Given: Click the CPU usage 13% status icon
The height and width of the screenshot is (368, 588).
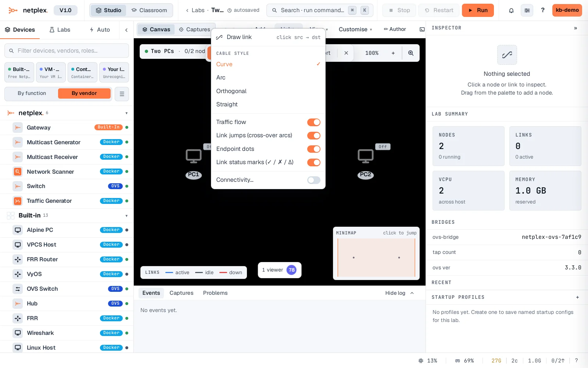Looking at the screenshot, I should click(x=421, y=361).
